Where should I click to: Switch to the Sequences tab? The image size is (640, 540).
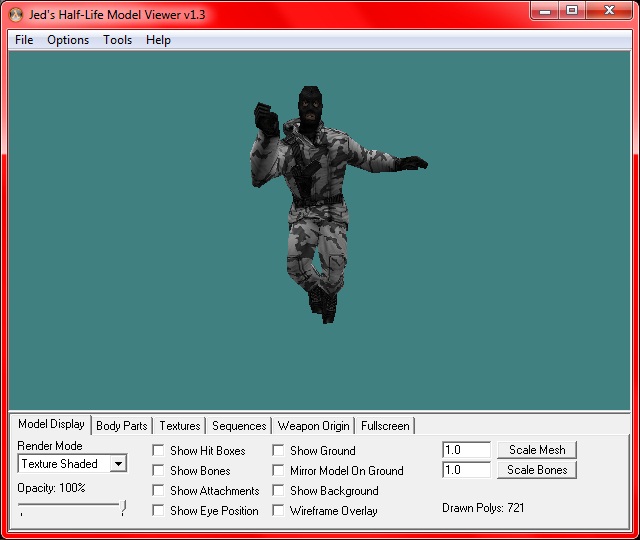coord(239,426)
